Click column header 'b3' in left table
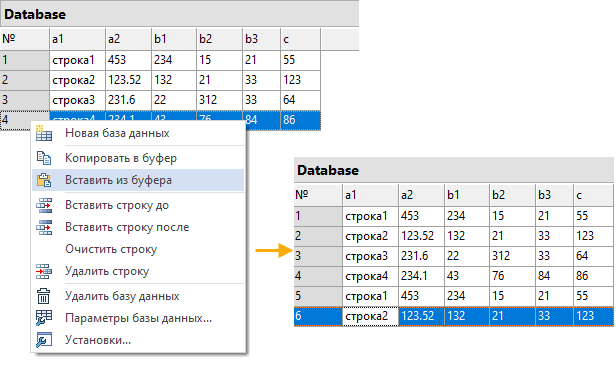 point(262,39)
